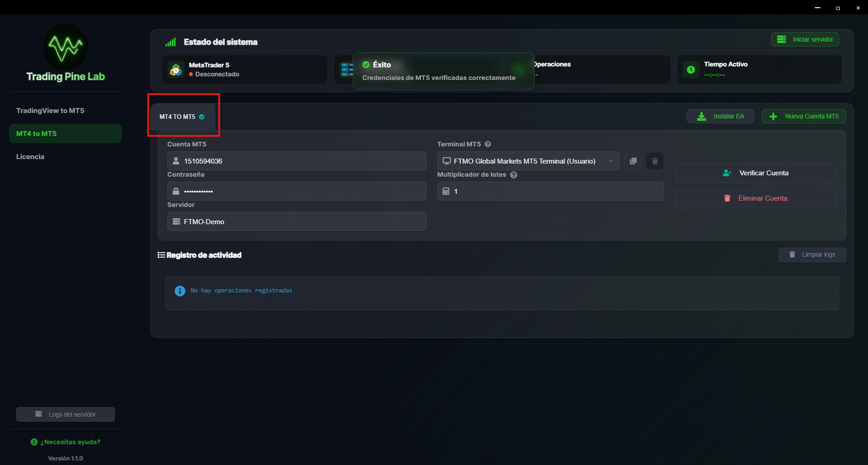Select the MT4 TO MT5 account tab

point(183,117)
